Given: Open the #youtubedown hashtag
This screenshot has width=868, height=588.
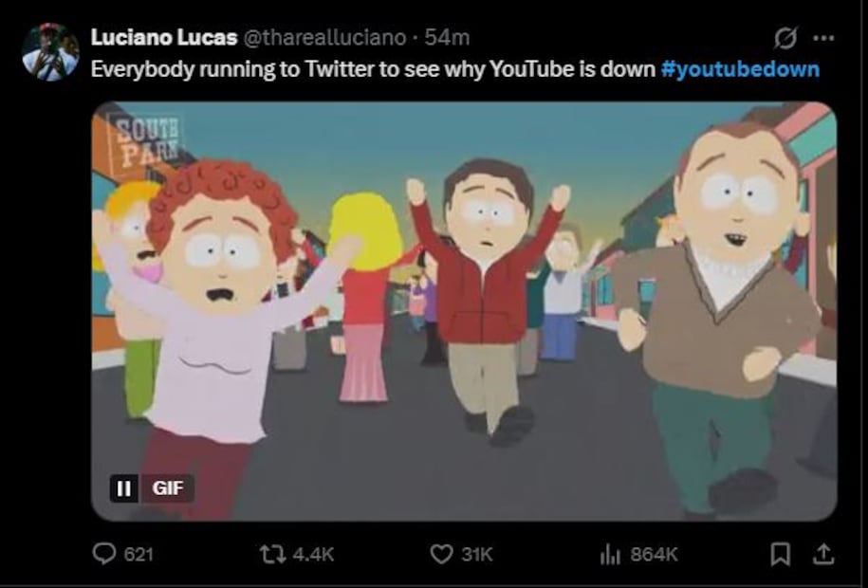Looking at the screenshot, I should coord(739,70).
